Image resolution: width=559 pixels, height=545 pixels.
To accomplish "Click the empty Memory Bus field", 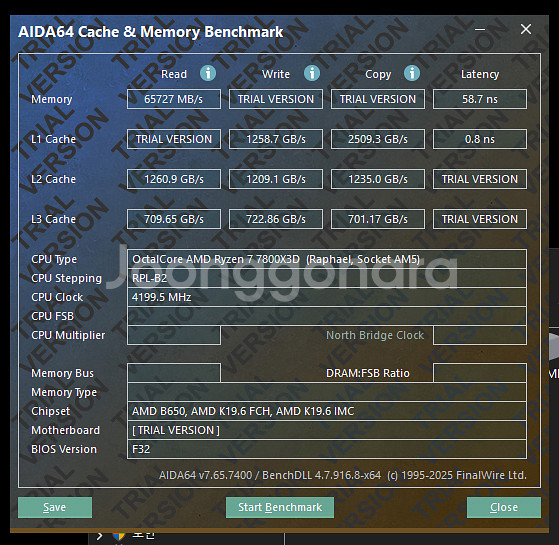I will [174, 373].
